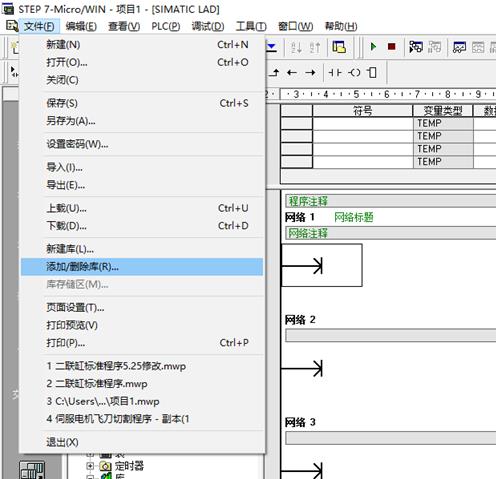Insert line right arrow icon
Viewport: 496px width, 479px height.
point(310,72)
